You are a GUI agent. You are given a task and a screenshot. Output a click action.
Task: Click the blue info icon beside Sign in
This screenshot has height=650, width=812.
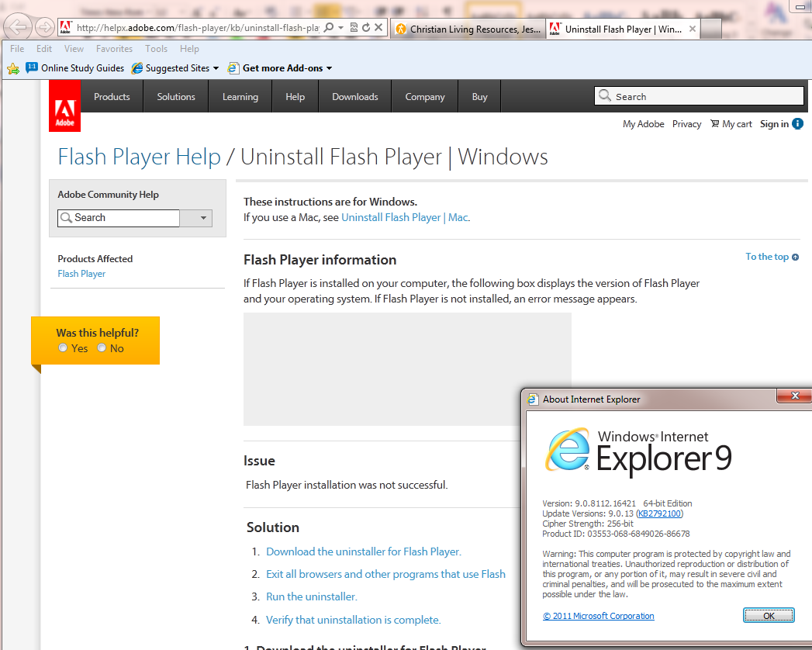click(x=797, y=124)
